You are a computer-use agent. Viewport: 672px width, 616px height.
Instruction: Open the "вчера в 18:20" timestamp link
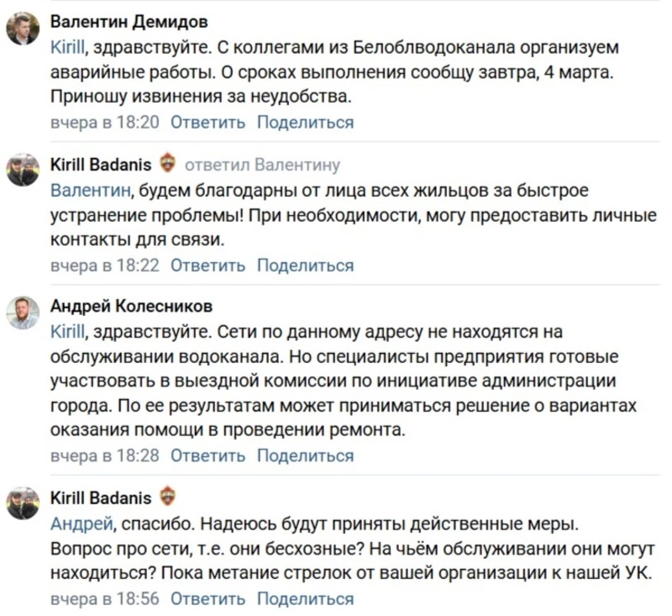(104, 123)
